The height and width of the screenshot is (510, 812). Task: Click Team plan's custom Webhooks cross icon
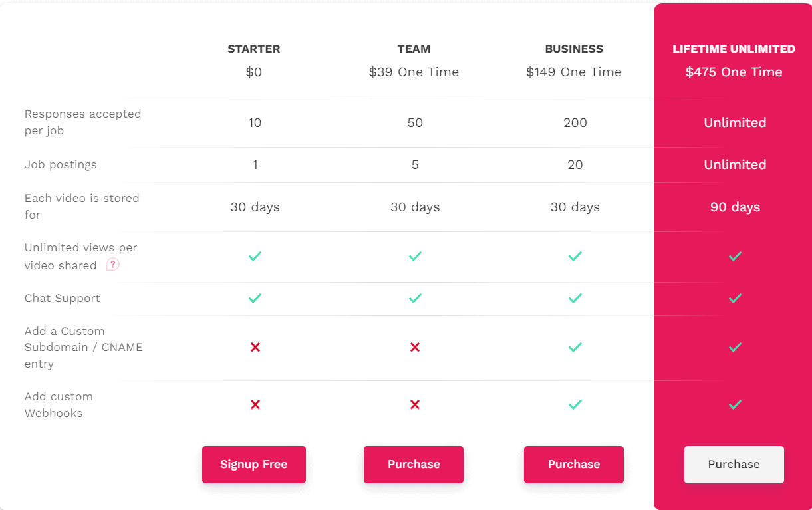(x=415, y=404)
